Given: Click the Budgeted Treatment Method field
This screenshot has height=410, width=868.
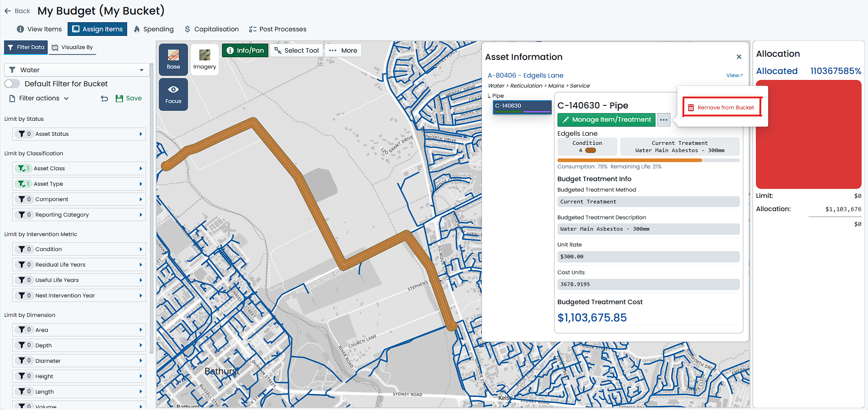Looking at the screenshot, I should (648, 202).
